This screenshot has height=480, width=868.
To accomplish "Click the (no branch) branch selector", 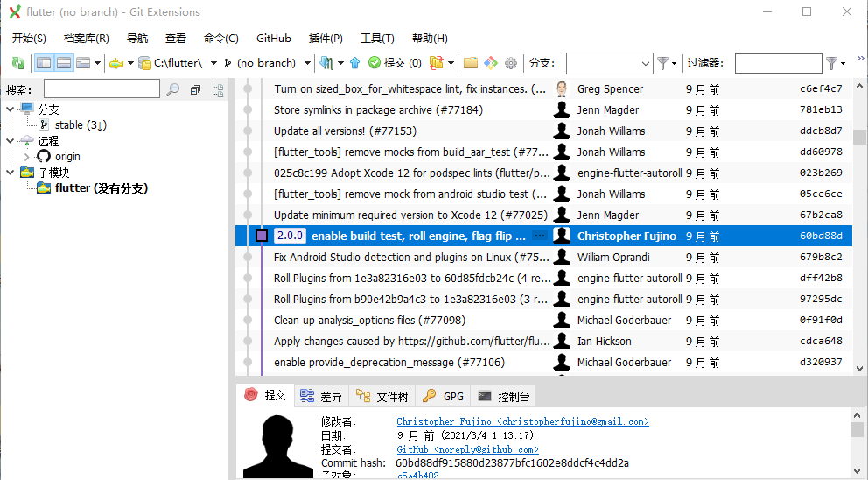I will coord(261,63).
